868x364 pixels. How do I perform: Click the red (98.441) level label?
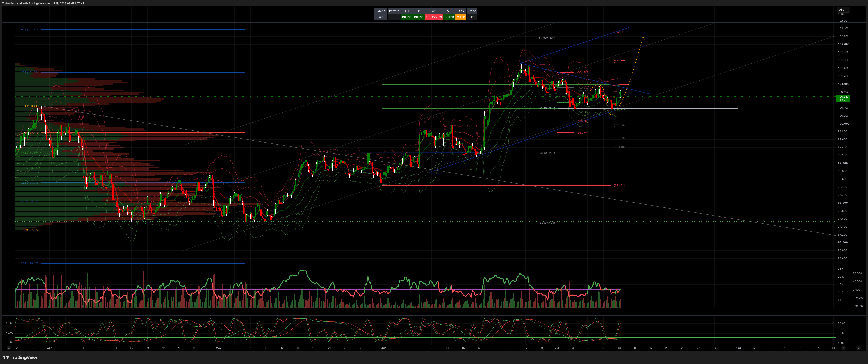[x=619, y=185]
